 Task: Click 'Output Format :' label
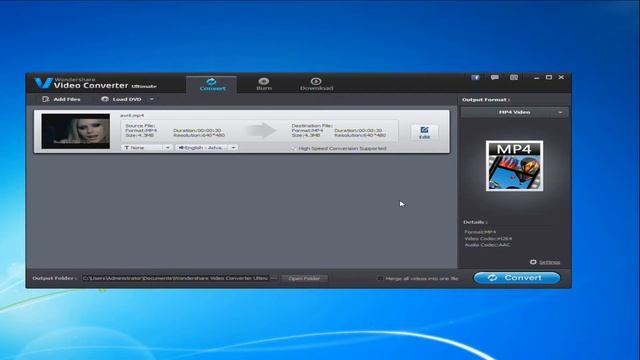click(486, 100)
